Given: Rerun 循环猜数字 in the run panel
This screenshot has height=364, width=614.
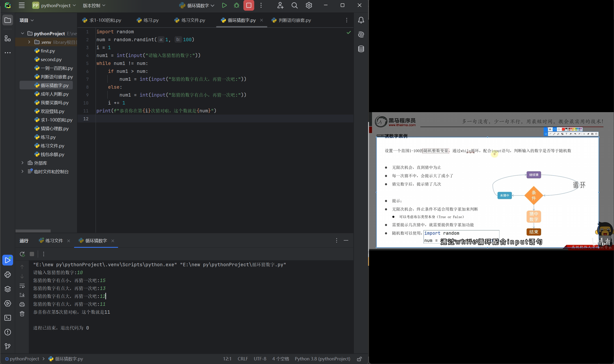Looking at the screenshot, I should pos(22,254).
